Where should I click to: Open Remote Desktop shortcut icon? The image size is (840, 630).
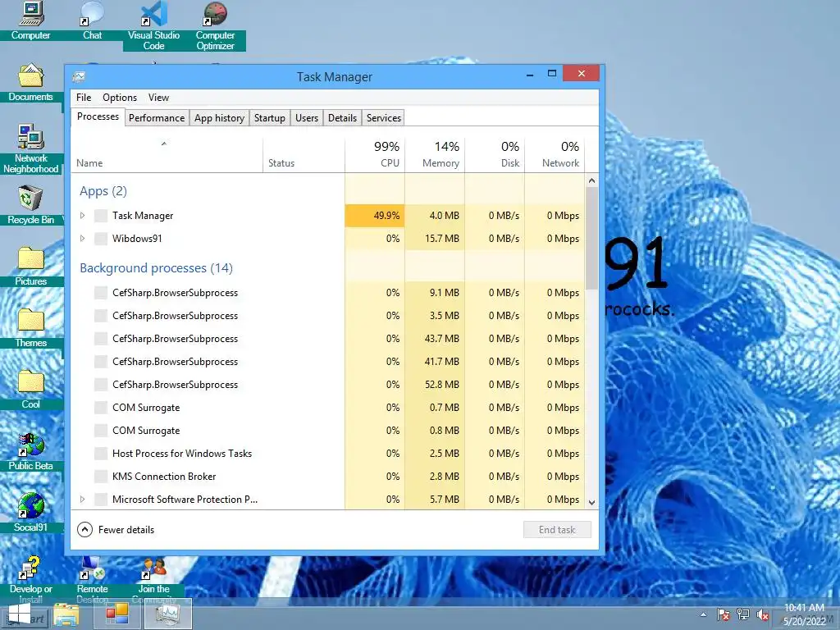tap(92, 580)
